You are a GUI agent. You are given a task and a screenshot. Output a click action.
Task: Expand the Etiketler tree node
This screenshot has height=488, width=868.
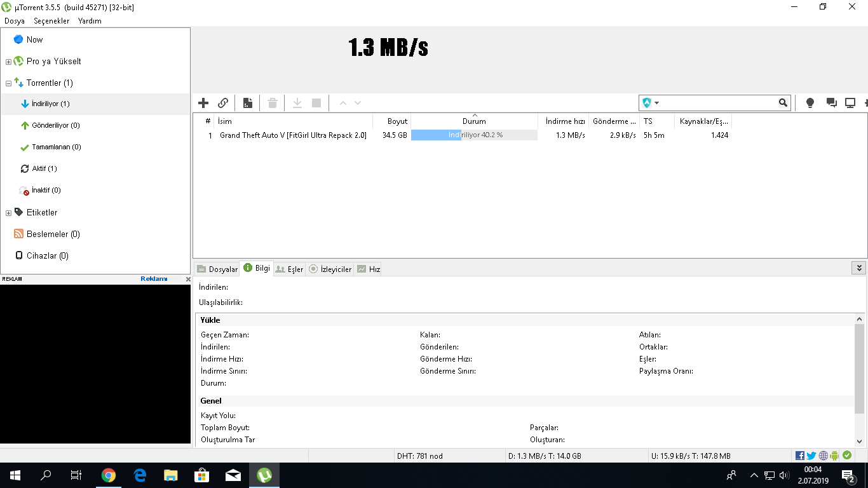pyautogui.click(x=8, y=213)
